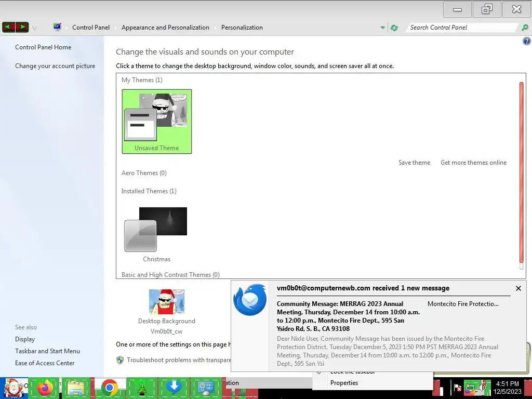Viewport: 532px width, 399px height.
Task: Click the Christmas tree taskbar icon
Action: (x=142, y=388)
